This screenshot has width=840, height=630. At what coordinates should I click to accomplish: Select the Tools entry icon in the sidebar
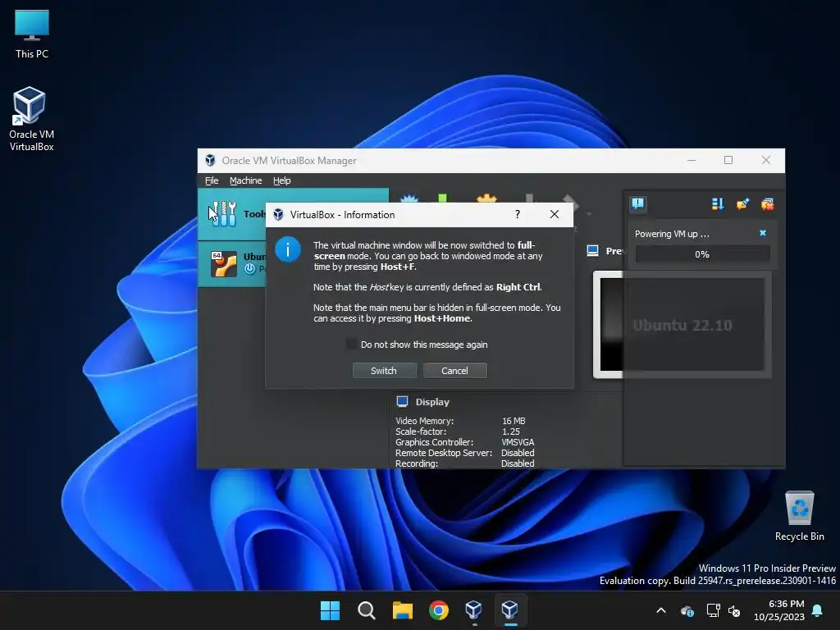tap(225, 214)
